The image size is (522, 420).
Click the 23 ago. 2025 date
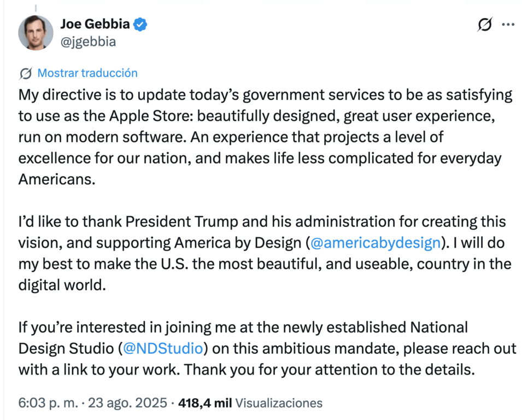click(127, 402)
